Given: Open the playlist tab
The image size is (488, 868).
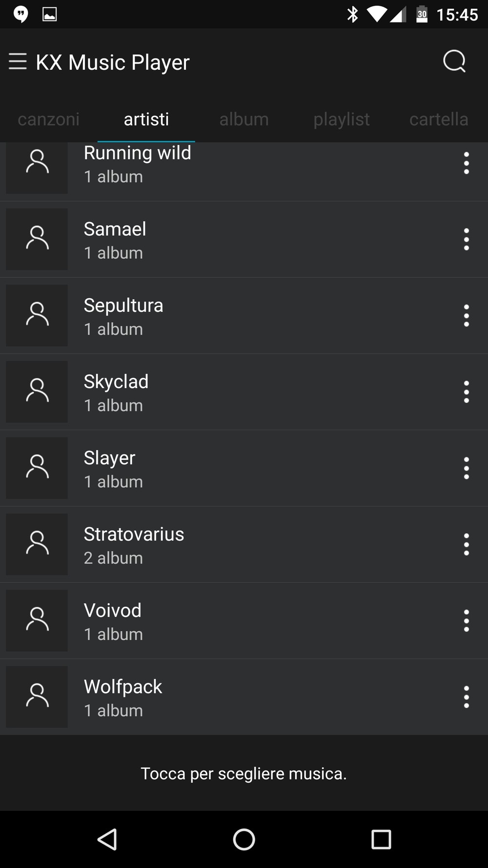Looking at the screenshot, I should 342,119.
